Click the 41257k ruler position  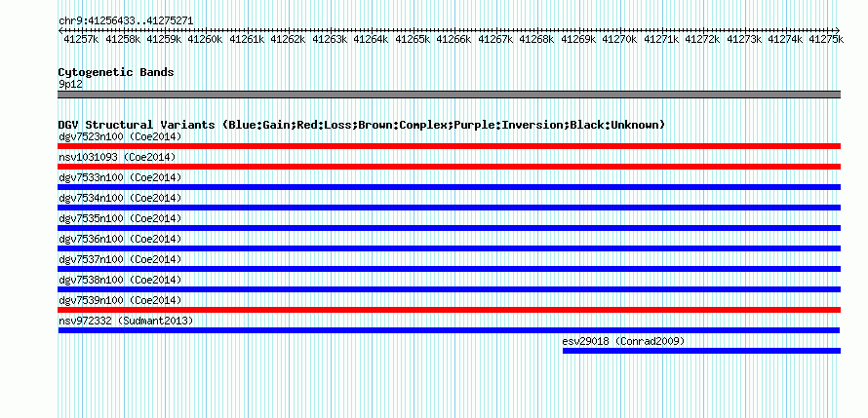coord(81,39)
